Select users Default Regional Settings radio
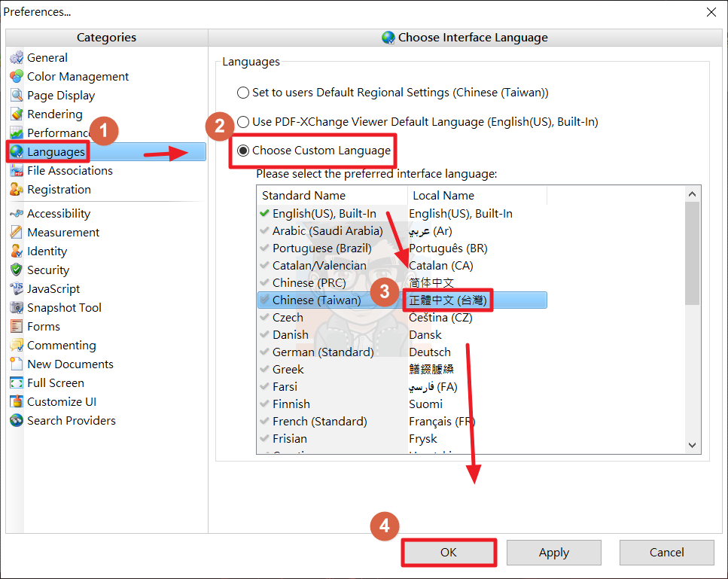728x579 pixels. [243, 93]
